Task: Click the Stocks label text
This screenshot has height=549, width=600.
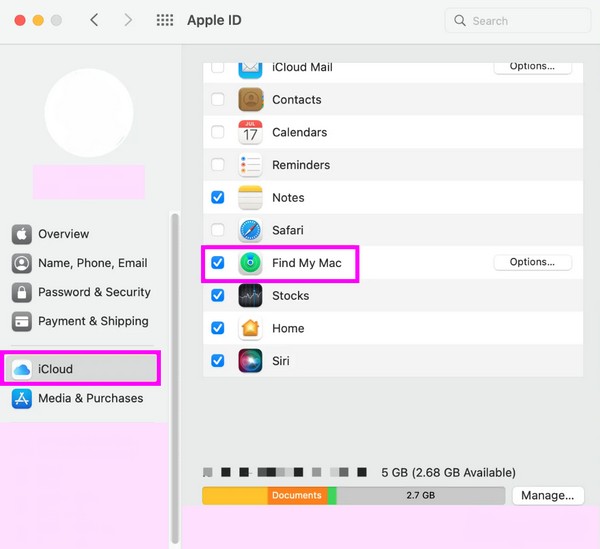Action: coord(290,295)
